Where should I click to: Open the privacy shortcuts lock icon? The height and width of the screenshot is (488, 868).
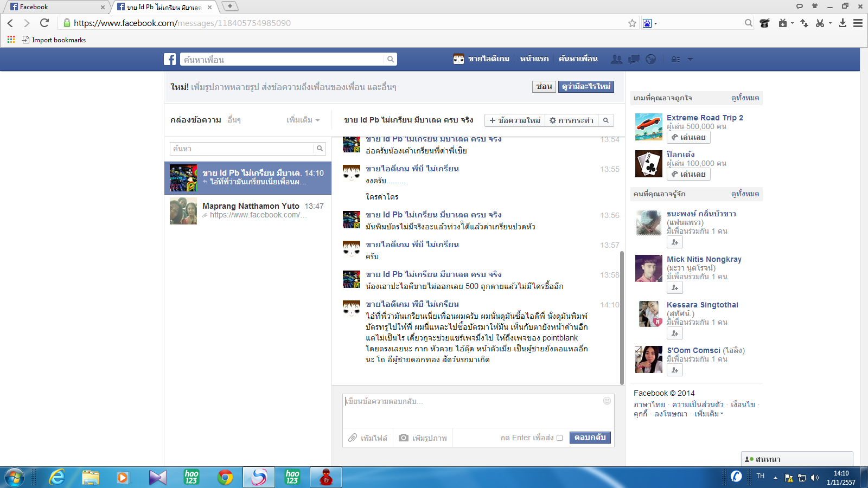pyautogui.click(x=675, y=59)
